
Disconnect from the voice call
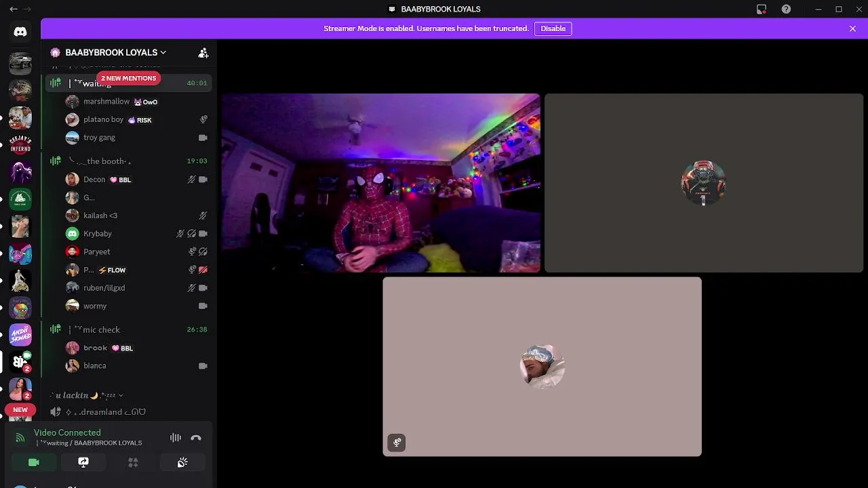[x=196, y=438]
